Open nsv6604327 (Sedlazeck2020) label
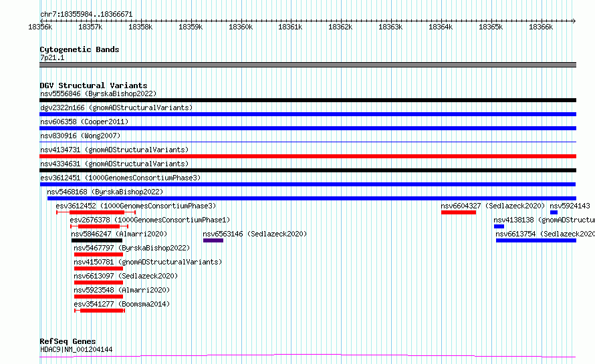 [x=493, y=206]
